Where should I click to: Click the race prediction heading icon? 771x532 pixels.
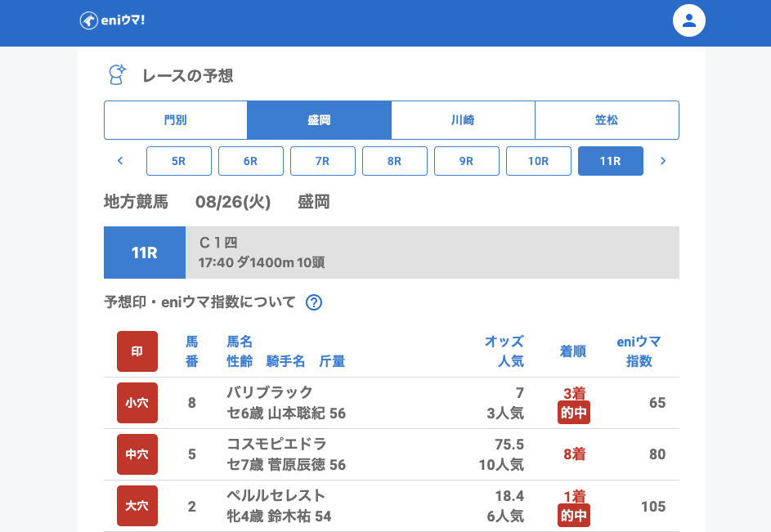118,75
